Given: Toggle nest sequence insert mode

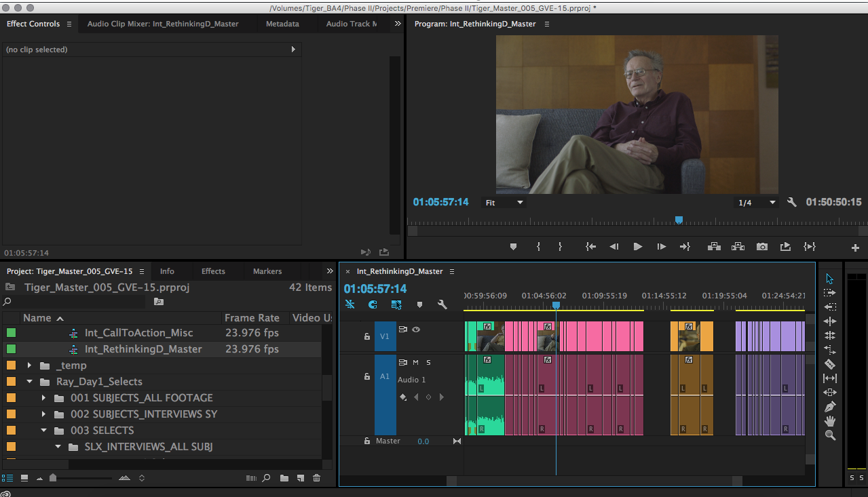Looking at the screenshot, I should pyautogui.click(x=350, y=304).
